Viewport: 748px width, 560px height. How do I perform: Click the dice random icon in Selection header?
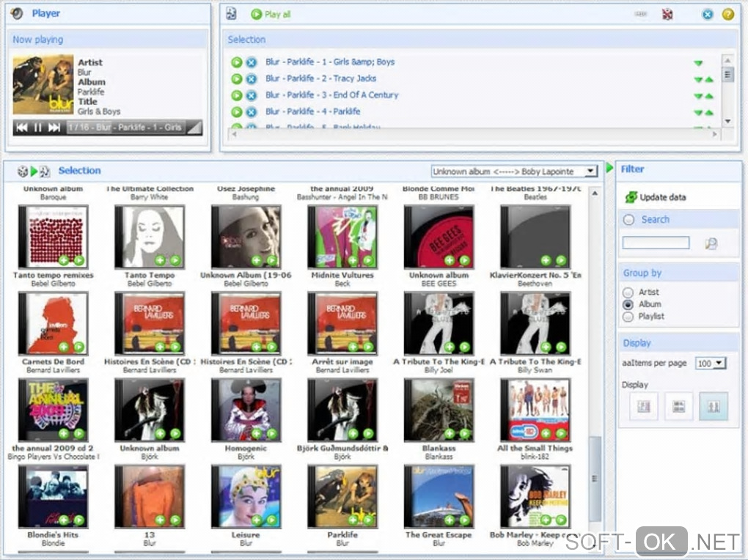click(x=22, y=171)
